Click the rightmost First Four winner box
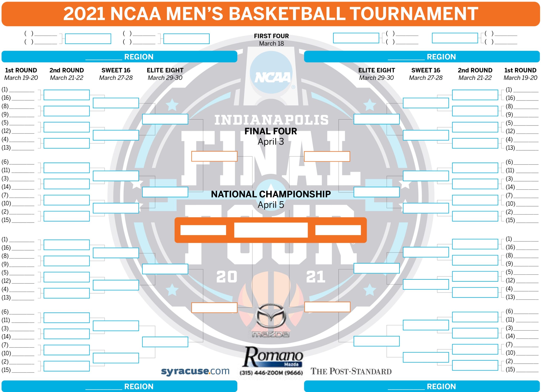The height and width of the screenshot is (392, 544). [x=455, y=38]
